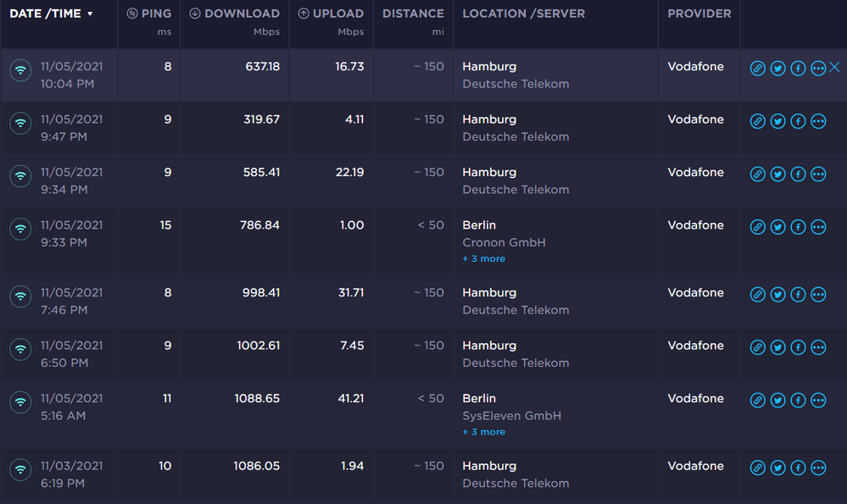Click the 9:34 PM timestamp
847x504 pixels.
click(64, 190)
